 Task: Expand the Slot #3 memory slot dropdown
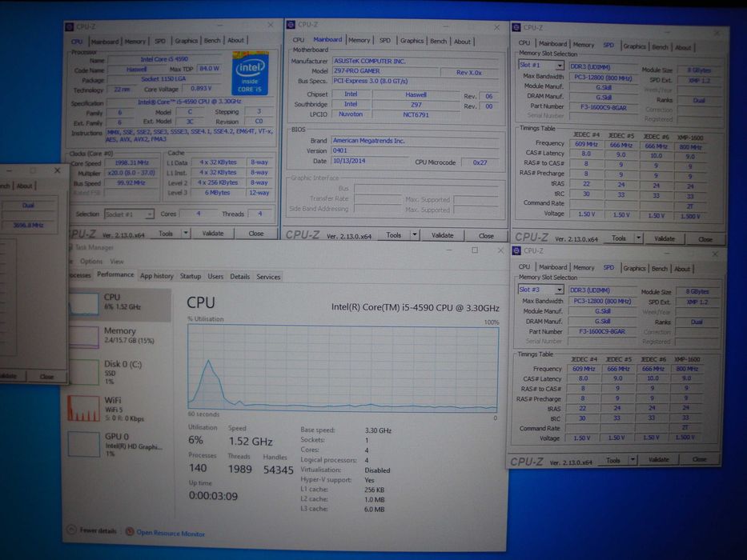click(559, 290)
